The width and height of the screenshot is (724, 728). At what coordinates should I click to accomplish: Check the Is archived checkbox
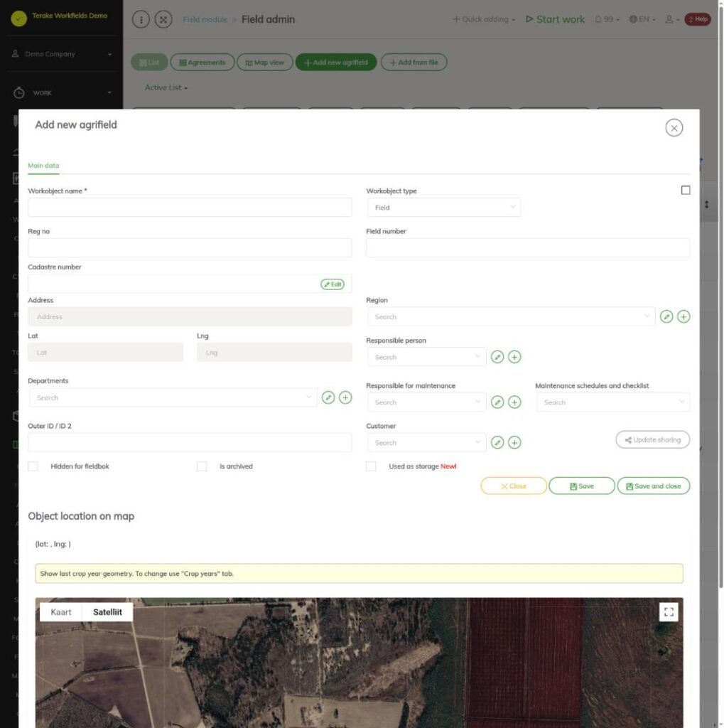point(202,466)
